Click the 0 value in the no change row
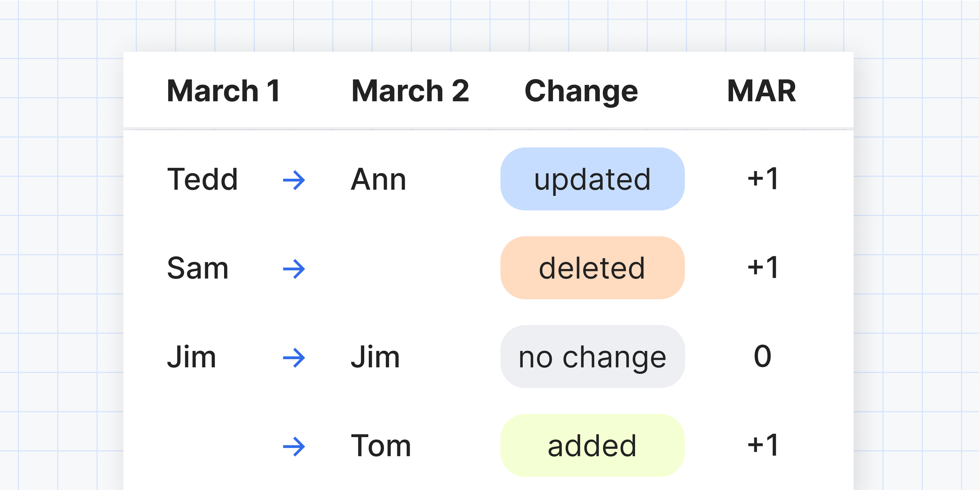The height and width of the screenshot is (490, 980). click(763, 356)
